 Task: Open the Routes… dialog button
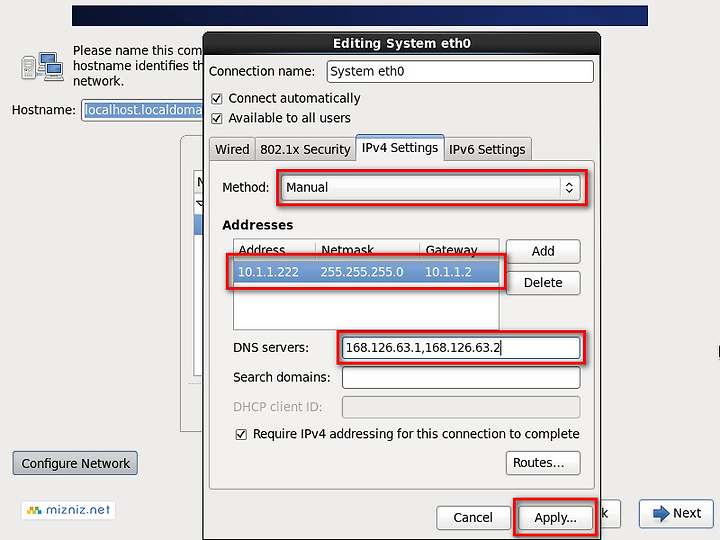pyautogui.click(x=543, y=463)
